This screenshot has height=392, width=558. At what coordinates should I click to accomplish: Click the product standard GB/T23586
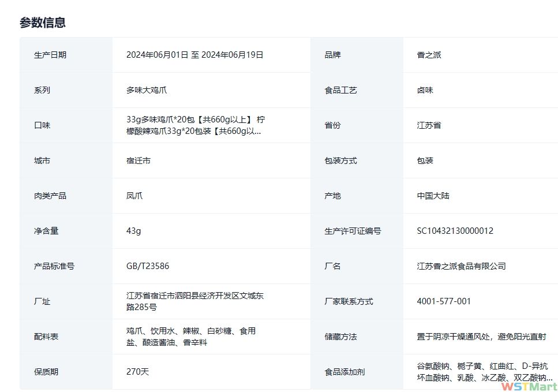tap(148, 266)
